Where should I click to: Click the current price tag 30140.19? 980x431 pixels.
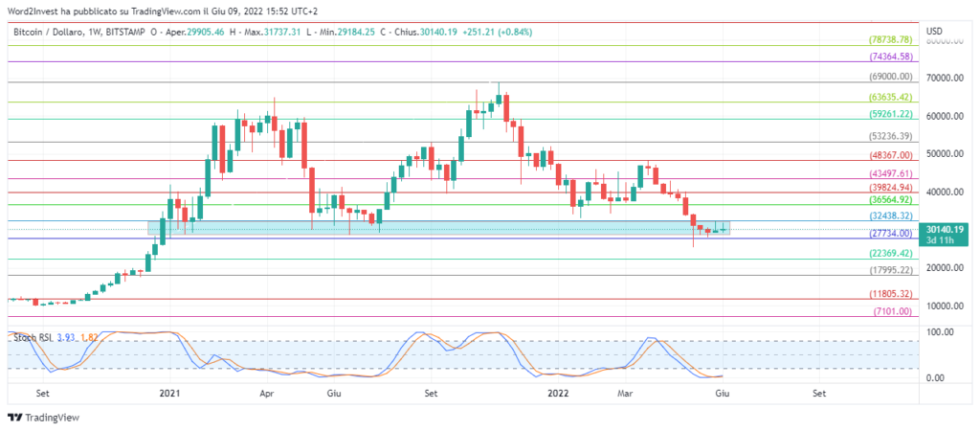[944, 230]
